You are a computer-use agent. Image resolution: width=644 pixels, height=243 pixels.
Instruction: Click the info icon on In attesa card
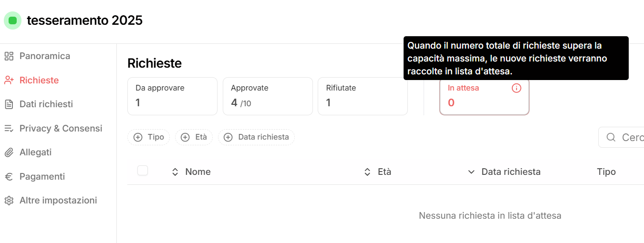pos(516,88)
